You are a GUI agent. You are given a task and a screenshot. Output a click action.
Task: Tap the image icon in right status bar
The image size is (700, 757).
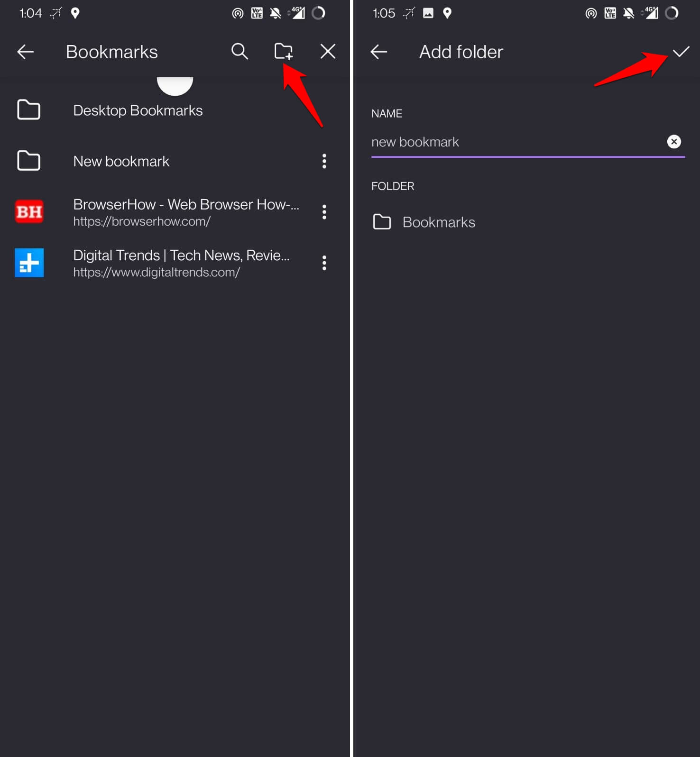[x=428, y=13]
